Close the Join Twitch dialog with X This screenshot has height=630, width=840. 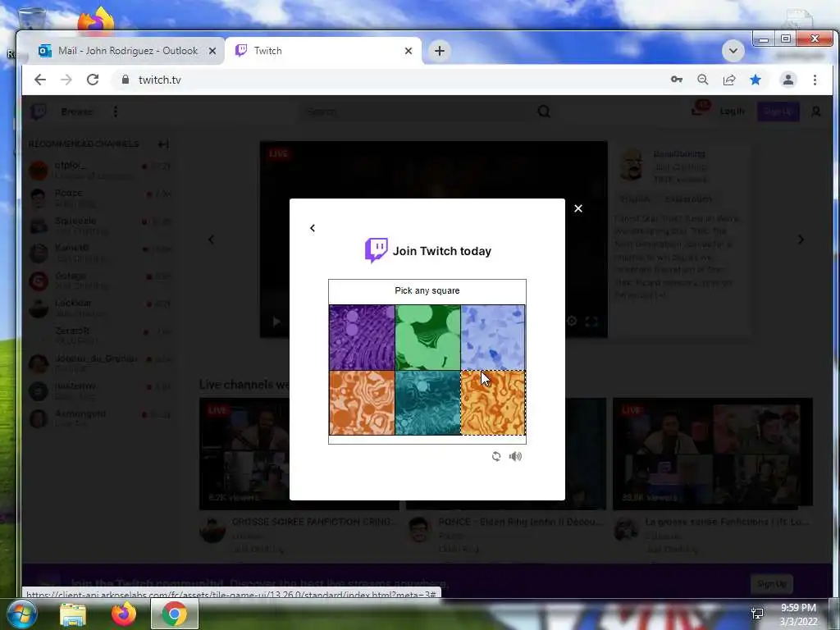578,208
